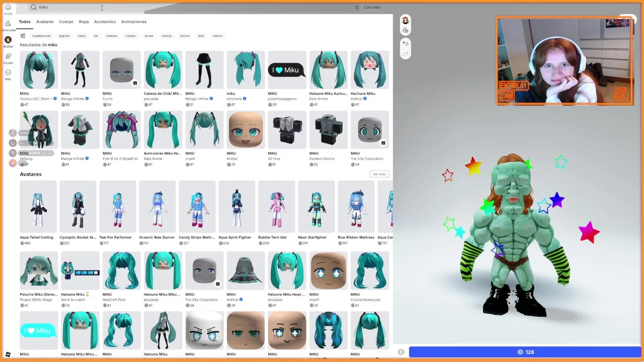644x362 pixels.
Task: Undo the last avatar change
Action: (x=406, y=43)
